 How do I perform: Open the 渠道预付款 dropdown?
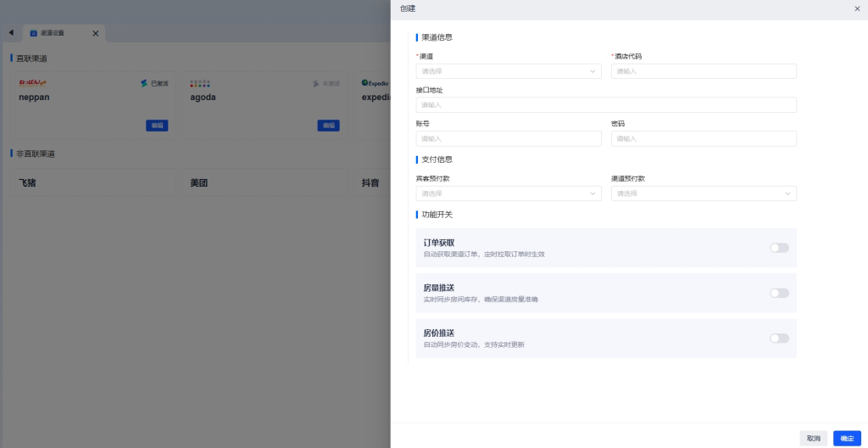point(704,193)
